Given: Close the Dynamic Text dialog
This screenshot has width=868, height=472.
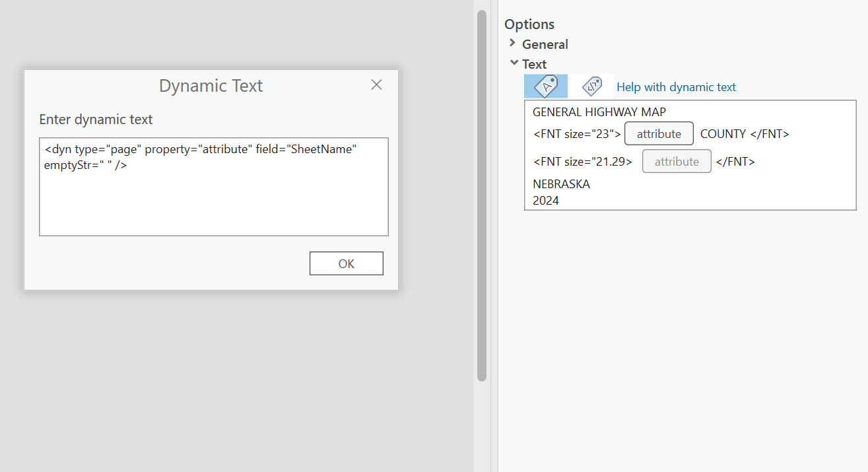Looking at the screenshot, I should [376, 84].
